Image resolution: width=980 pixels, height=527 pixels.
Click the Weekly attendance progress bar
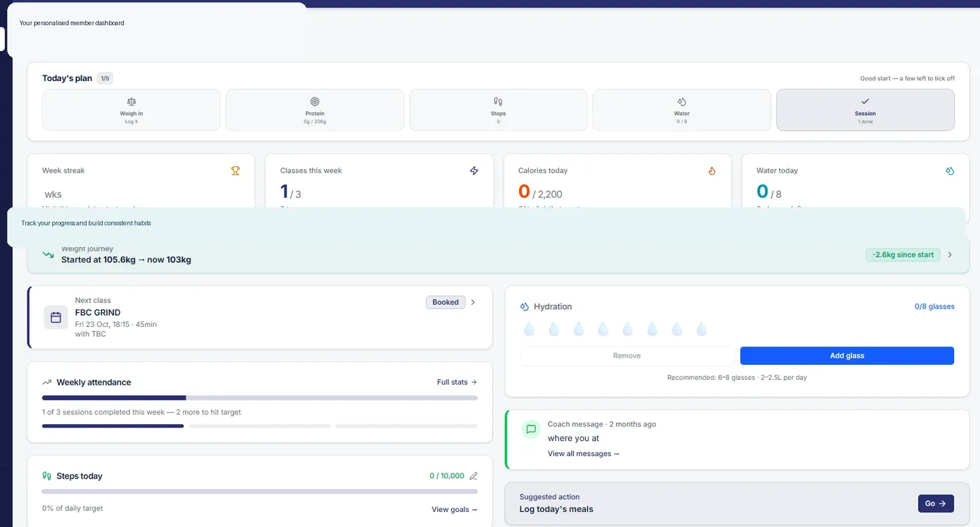click(260, 398)
